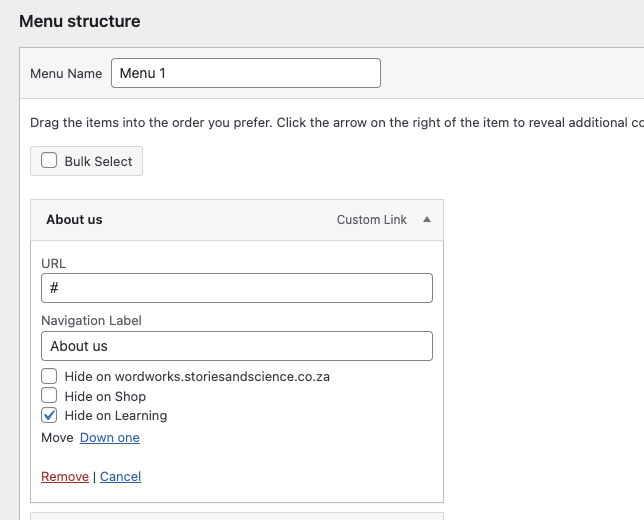Focus the URL input containing #
This screenshot has height=520, width=644.
236,288
